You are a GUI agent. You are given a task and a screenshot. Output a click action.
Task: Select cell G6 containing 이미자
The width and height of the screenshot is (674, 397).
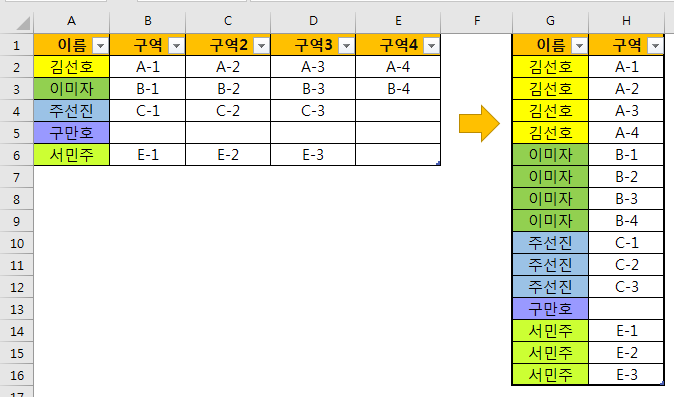coord(550,155)
